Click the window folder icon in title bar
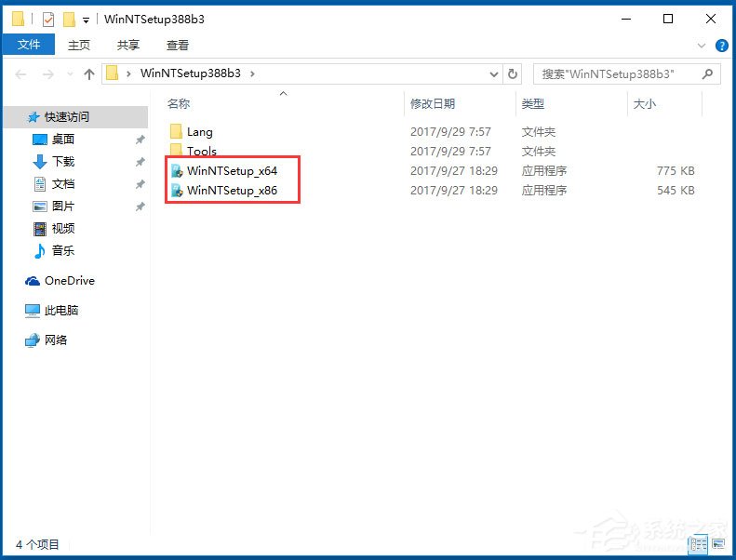736x560 pixels. 18,19
